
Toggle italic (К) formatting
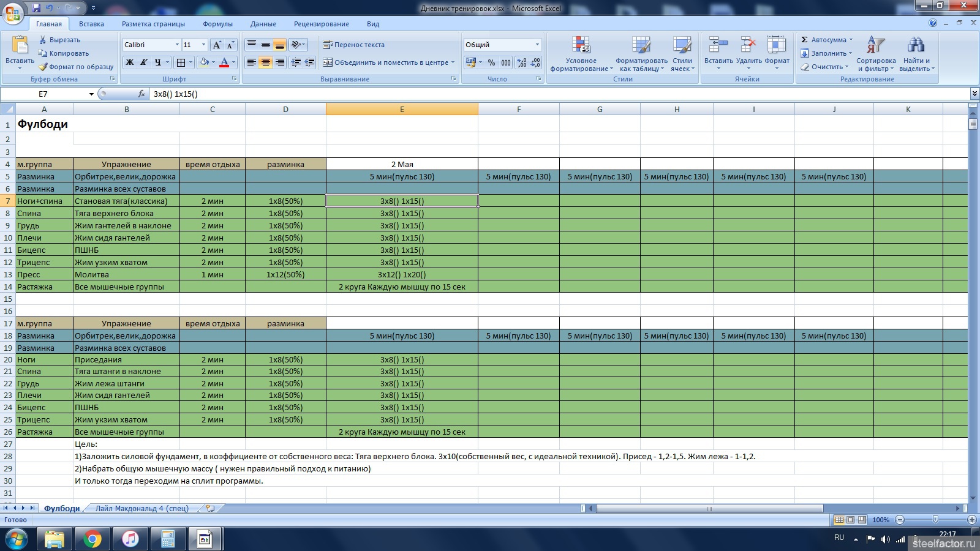[143, 62]
